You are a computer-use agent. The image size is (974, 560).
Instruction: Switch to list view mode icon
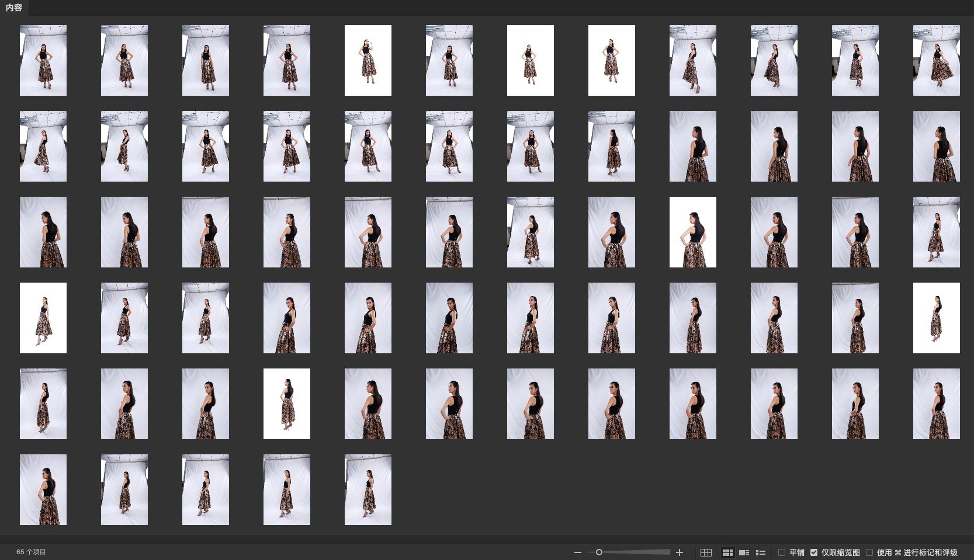760,552
